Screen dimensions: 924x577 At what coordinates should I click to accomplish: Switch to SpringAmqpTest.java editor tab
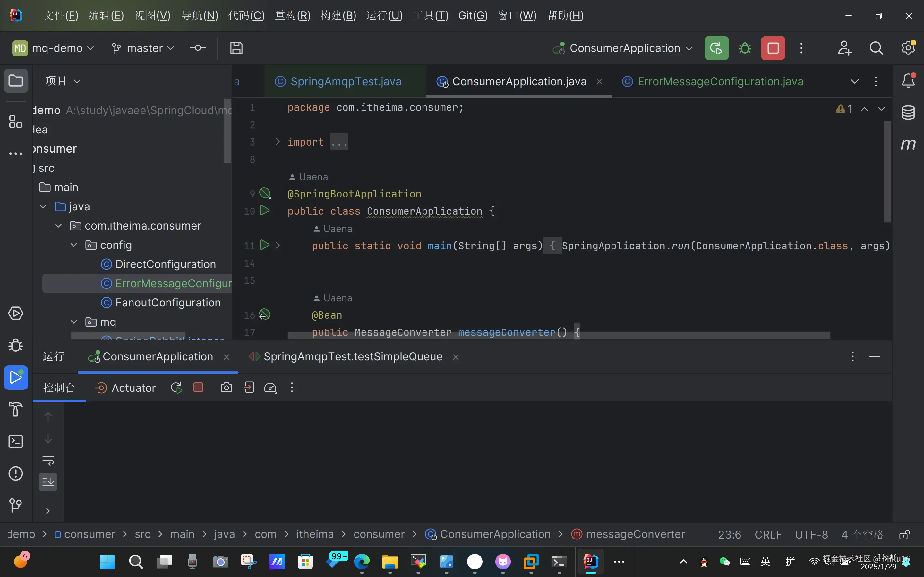pos(345,81)
